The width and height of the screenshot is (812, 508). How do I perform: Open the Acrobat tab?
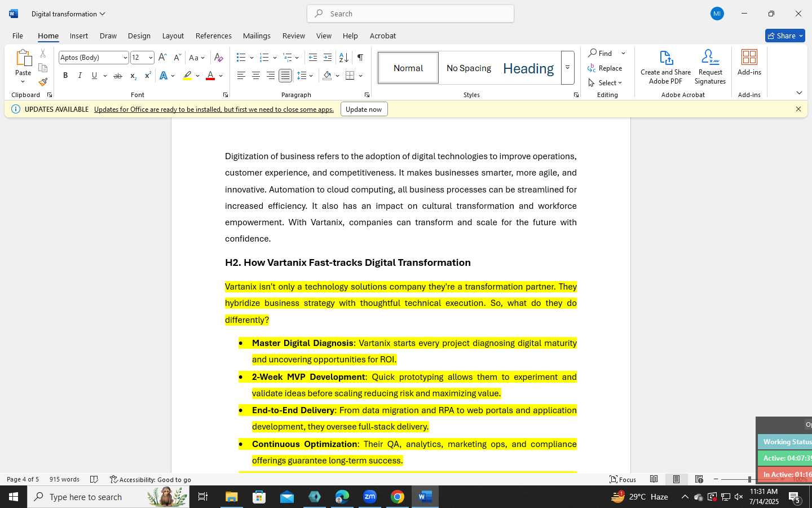(x=383, y=36)
